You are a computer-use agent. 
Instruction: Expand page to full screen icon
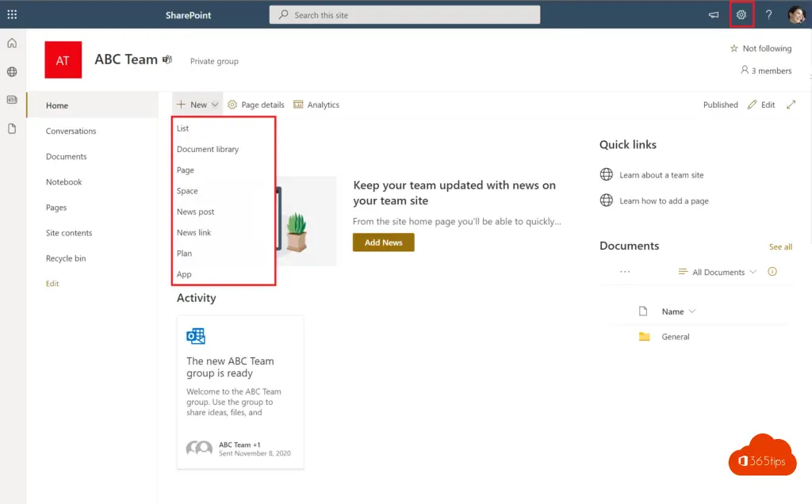791,105
